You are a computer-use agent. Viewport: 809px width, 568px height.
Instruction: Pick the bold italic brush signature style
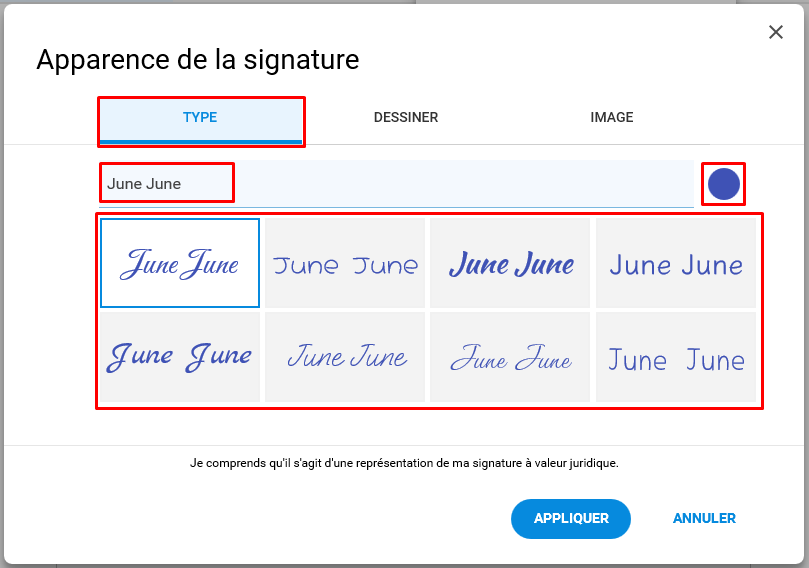(x=510, y=263)
